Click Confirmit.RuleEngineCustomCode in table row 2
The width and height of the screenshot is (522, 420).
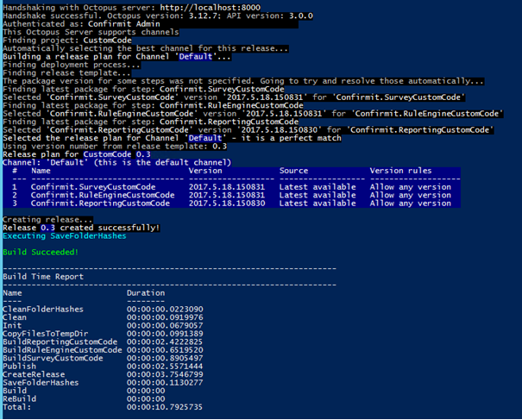click(x=103, y=195)
